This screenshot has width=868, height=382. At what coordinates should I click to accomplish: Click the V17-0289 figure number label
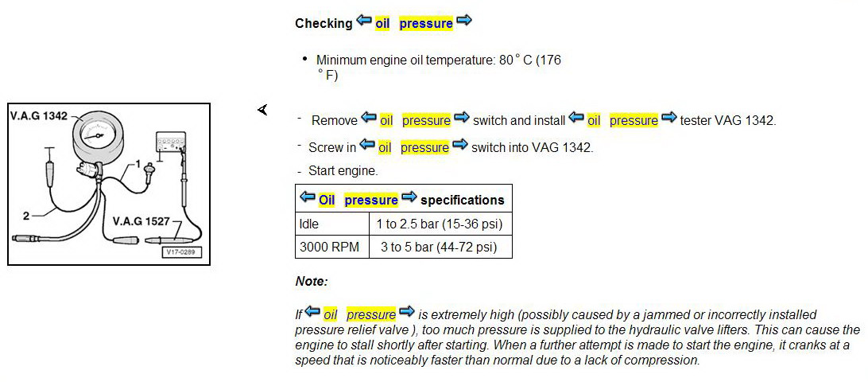(180, 252)
